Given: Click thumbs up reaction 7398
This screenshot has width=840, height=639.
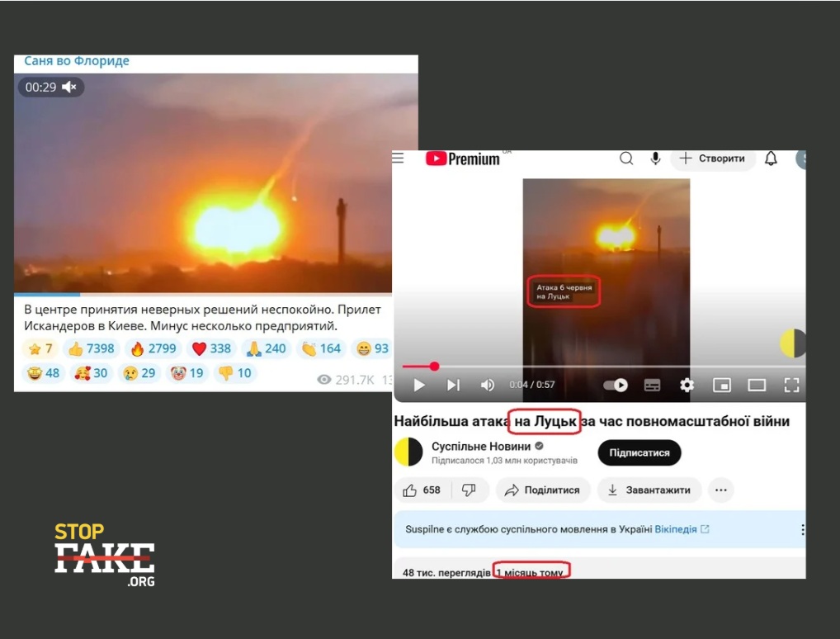Looking at the screenshot, I should point(91,349).
